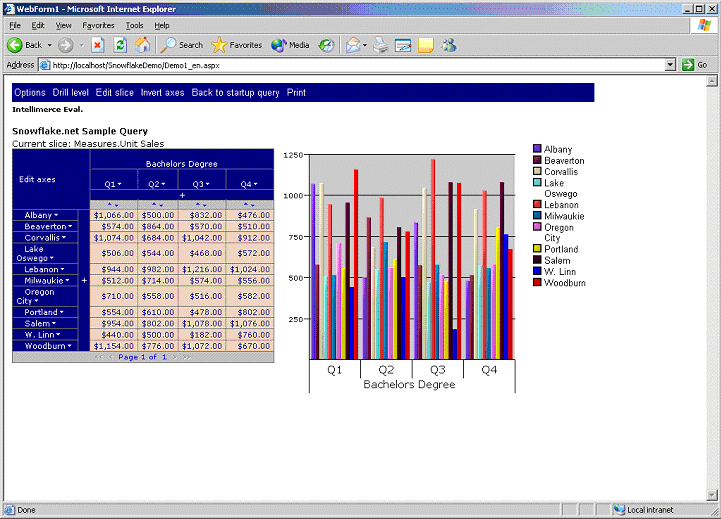Open Favorites star icon
This screenshot has width=721, height=519.
pos(219,45)
